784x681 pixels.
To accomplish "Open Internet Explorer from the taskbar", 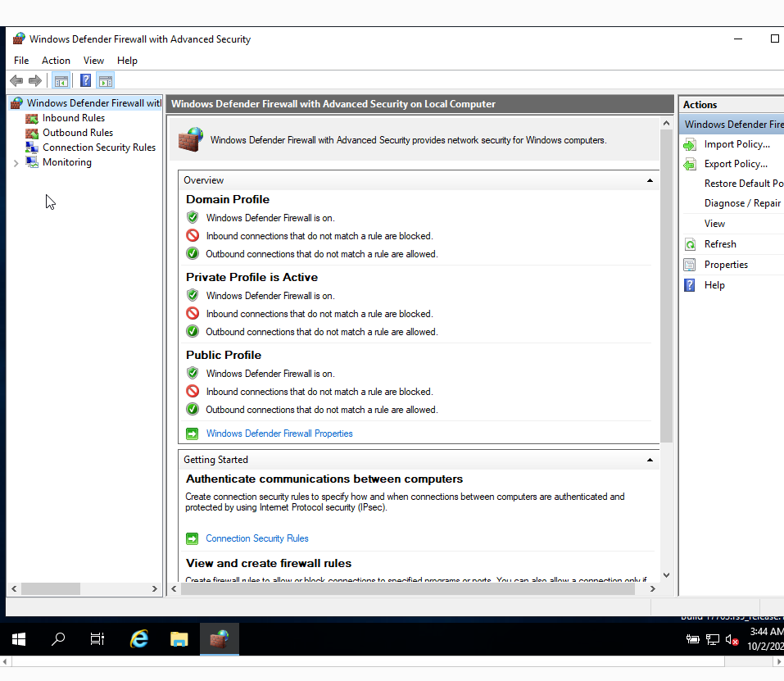I will pyautogui.click(x=139, y=639).
